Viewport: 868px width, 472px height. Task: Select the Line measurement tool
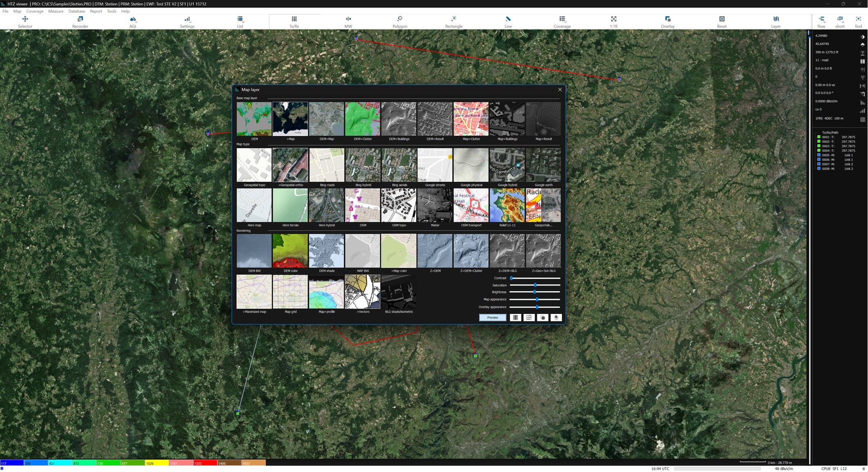tap(508, 21)
